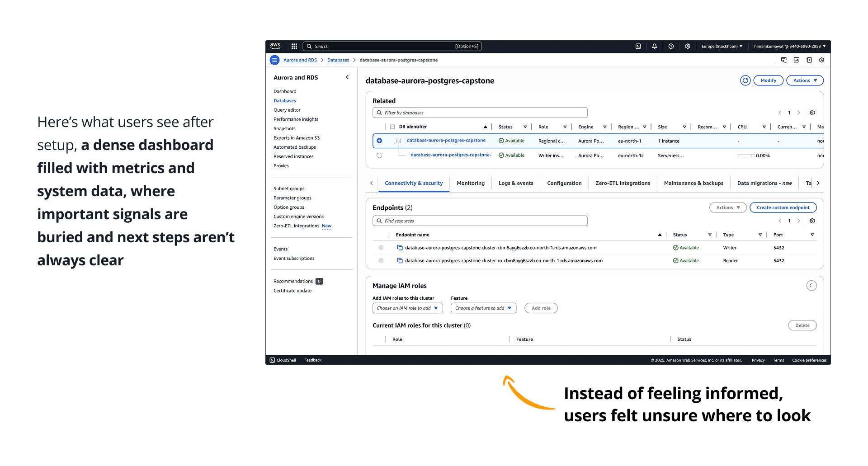The height and width of the screenshot is (466, 868).
Task: Open Snapshots in sidebar
Action: click(284, 129)
